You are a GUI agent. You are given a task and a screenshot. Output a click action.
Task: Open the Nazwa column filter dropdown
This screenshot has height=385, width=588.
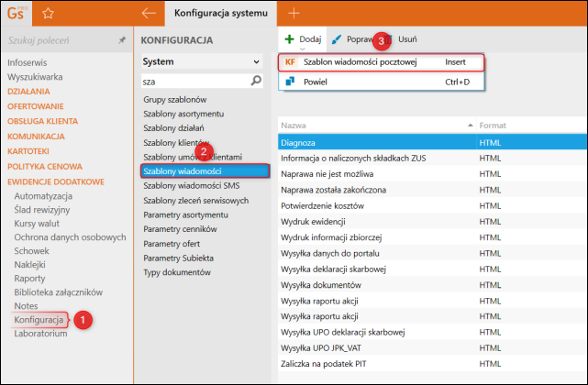point(472,124)
